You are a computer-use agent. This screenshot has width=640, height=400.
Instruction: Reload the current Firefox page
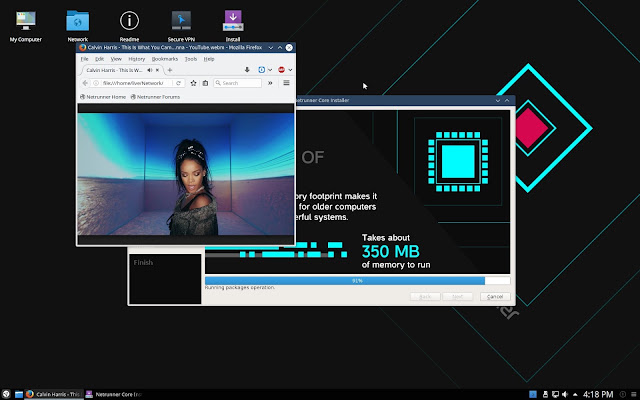[178, 83]
